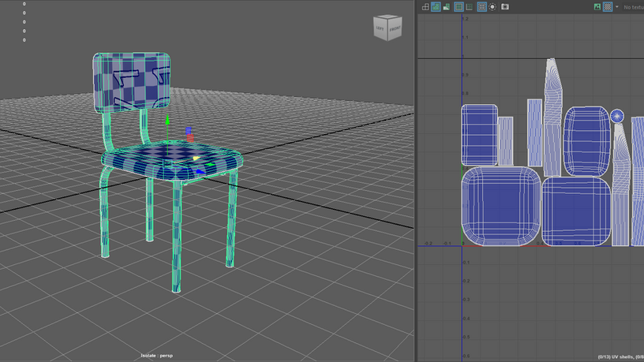Click the LEFT face of the view cube

coord(380,28)
